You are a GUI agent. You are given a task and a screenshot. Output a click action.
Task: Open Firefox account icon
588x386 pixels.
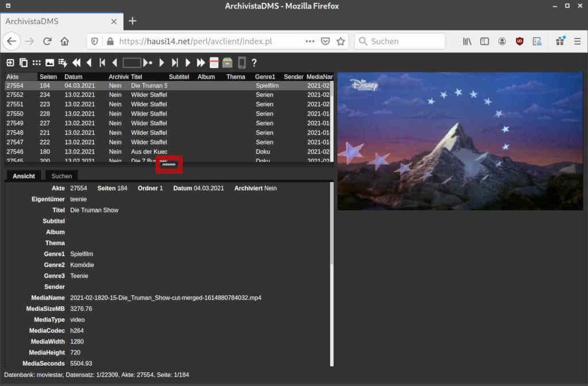(502, 41)
